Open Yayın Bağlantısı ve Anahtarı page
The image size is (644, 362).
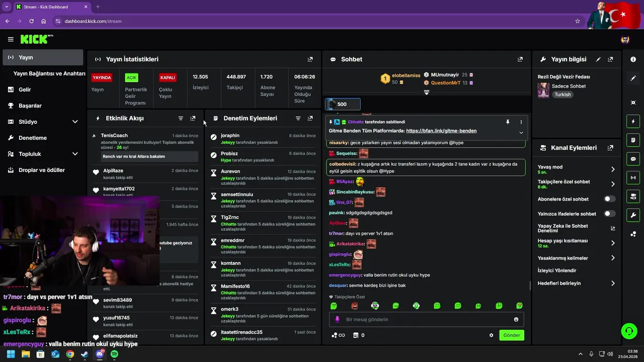tap(49, 73)
